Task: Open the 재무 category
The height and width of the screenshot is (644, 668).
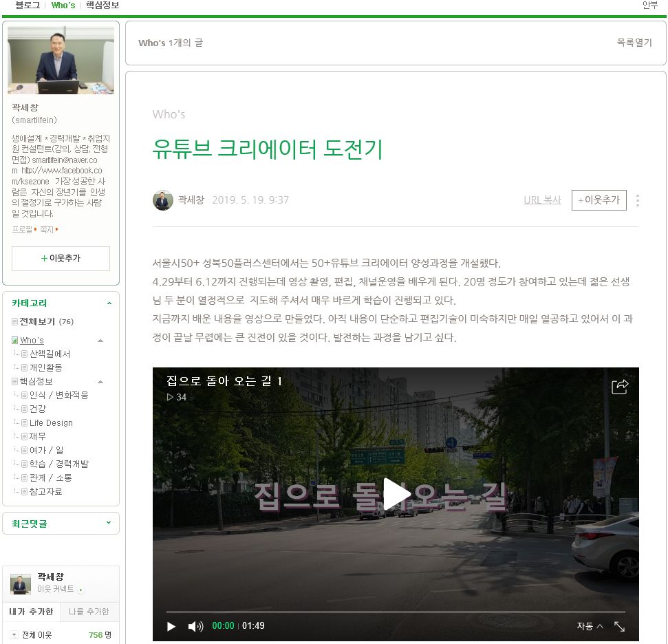Action: pyautogui.click(x=37, y=436)
